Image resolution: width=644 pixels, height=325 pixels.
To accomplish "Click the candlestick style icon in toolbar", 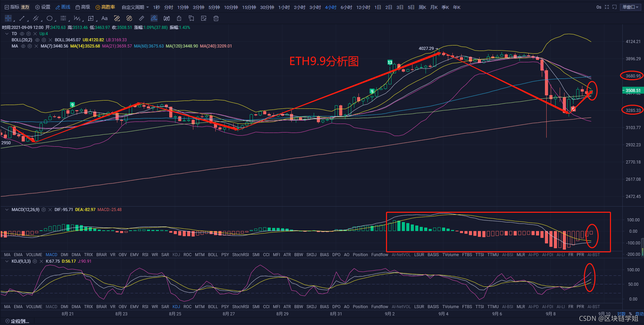I will pyautogui.click(x=167, y=18).
